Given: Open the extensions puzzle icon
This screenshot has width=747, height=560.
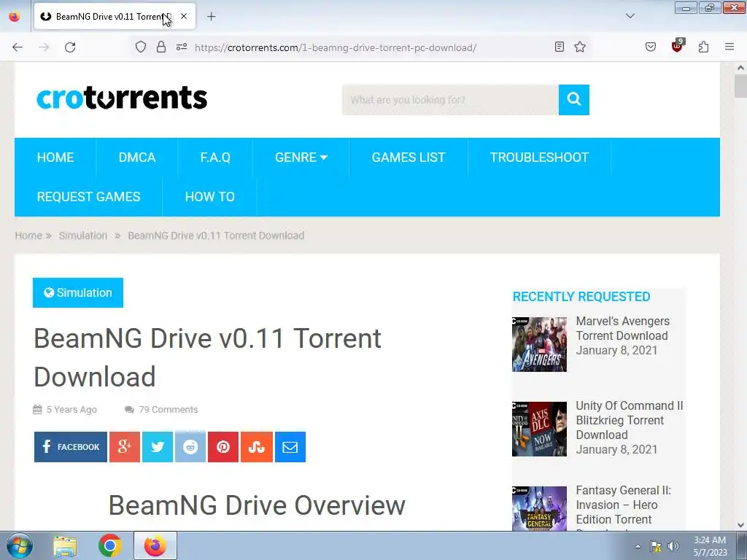Looking at the screenshot, I should (x=703, y=47).
